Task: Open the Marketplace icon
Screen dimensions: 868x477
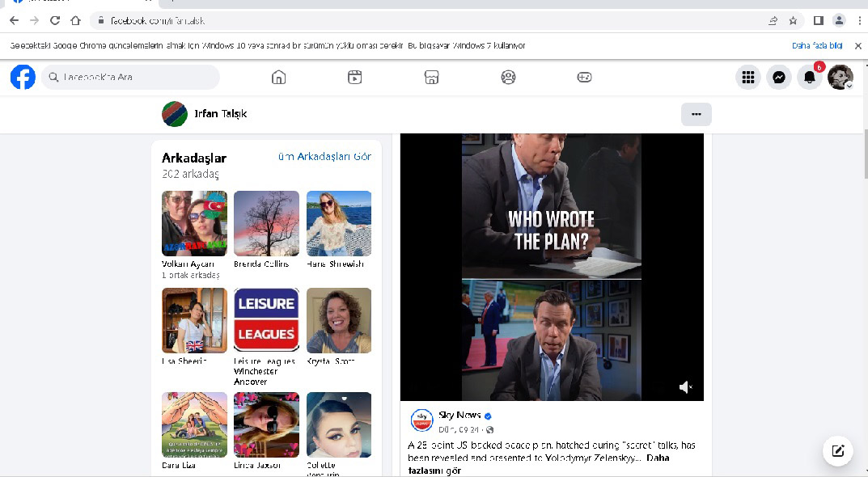Action: 431,78
